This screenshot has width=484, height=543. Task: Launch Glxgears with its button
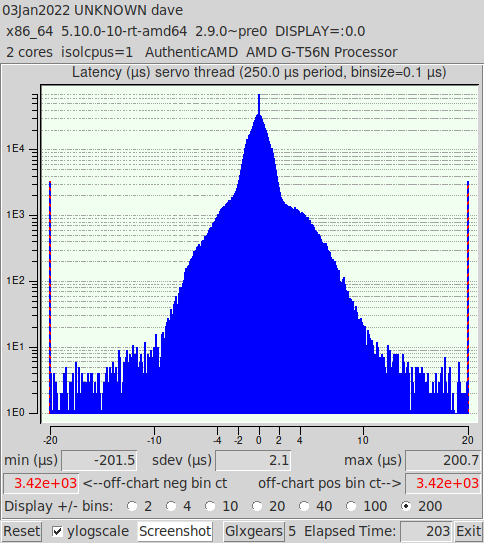click(254, 531)
